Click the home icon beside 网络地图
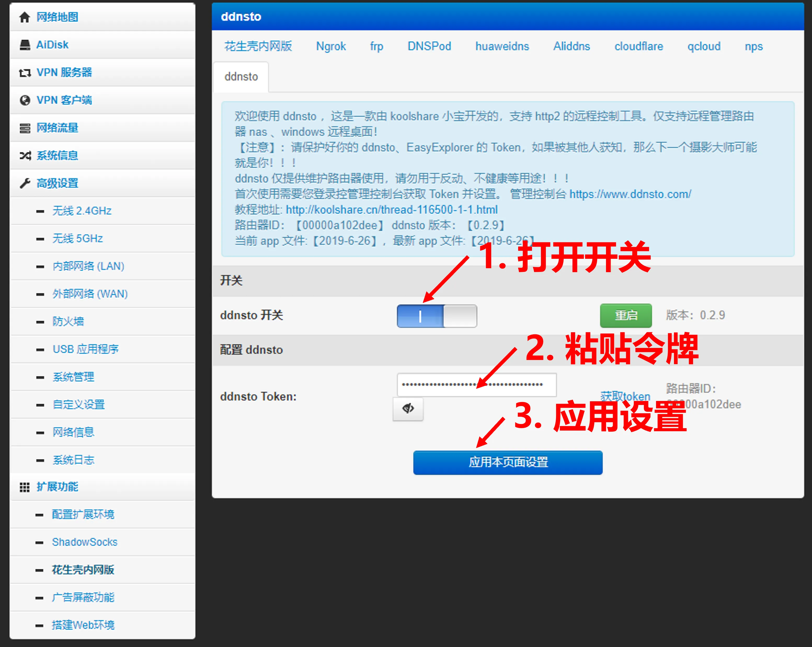This screenshot has height=647, width=812. [x=25, y=17]
